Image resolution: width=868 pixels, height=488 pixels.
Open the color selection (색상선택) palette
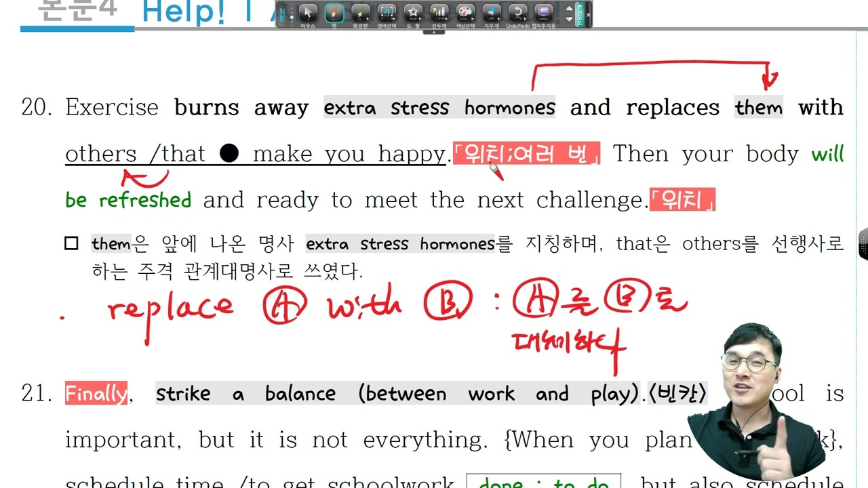pos(465,15)
